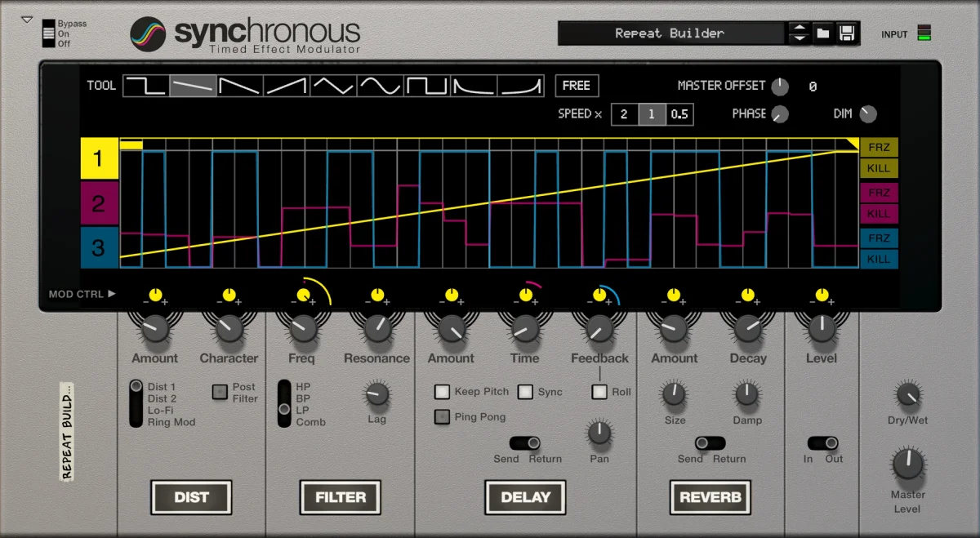Click the Dry/Wet knob
980x538 pixels.
click(x=907, y=396)
